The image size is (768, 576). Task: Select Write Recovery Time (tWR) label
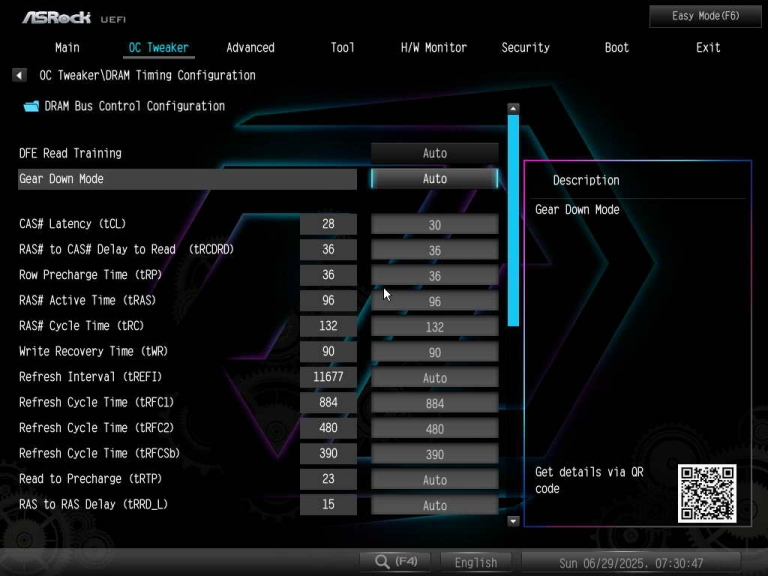(93, 351)
